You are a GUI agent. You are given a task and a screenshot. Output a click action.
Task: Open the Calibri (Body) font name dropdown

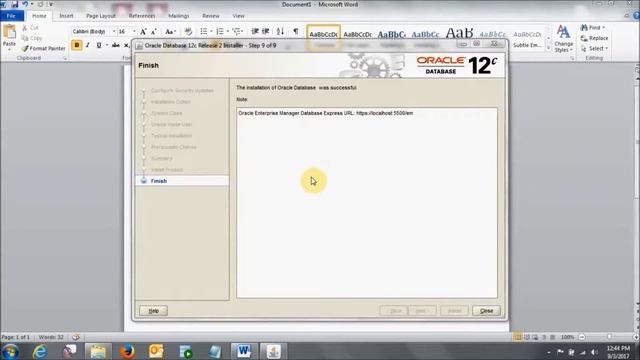coord(114,31)
